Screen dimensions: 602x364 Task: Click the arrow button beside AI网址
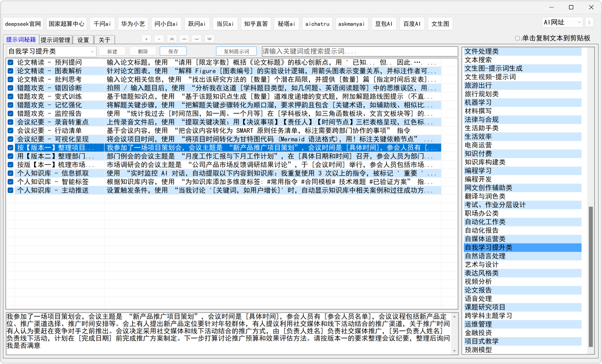click(x=589, y=22)
